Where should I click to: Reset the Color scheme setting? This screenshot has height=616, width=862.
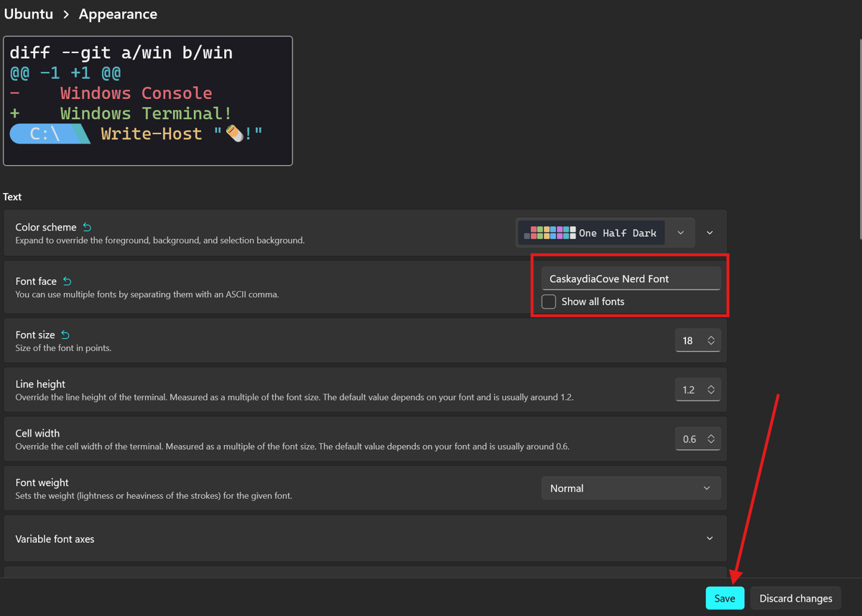tap(87, 227)
